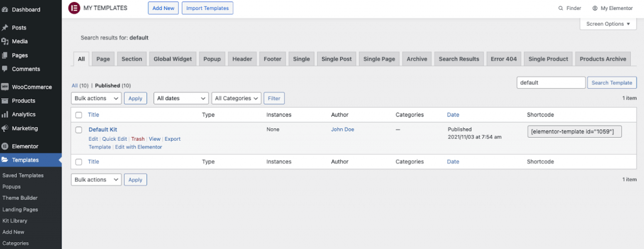Switch to the Single tab
This screenshot has height=249, width=644.
pyautogui.click(x=301, y=58)
